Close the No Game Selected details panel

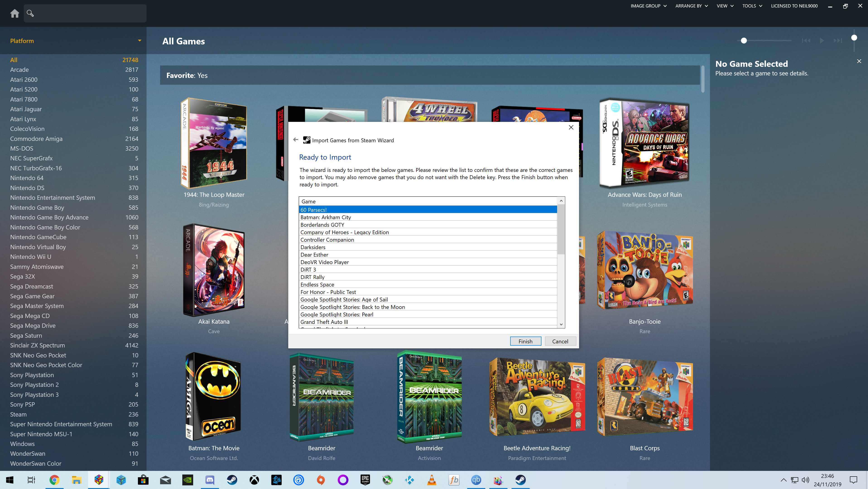click(x=859, y=61)
